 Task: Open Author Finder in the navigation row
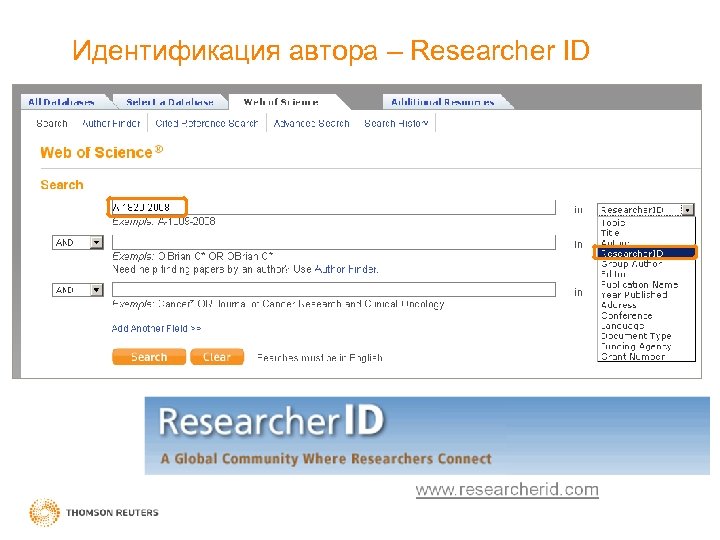(111, 124)
